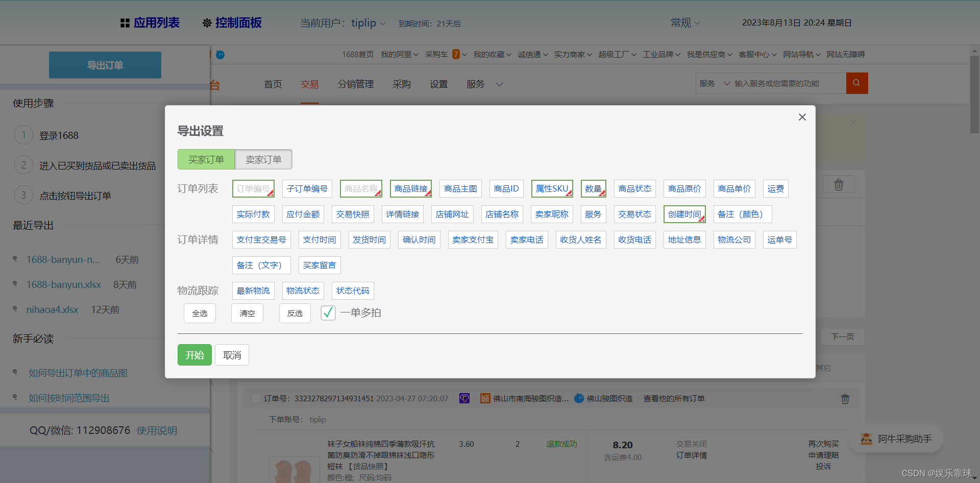Viewport: 980px width, 483px height.
Task: Click the trash icon on the order row
Action: tap(845, 399)
